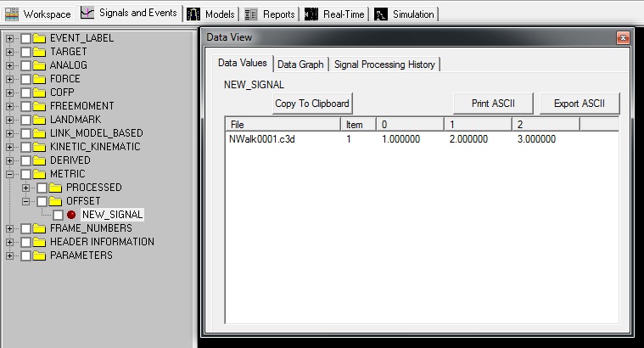644x348 pixels.
Task: Close the Data View window
Action: [623, 38]
